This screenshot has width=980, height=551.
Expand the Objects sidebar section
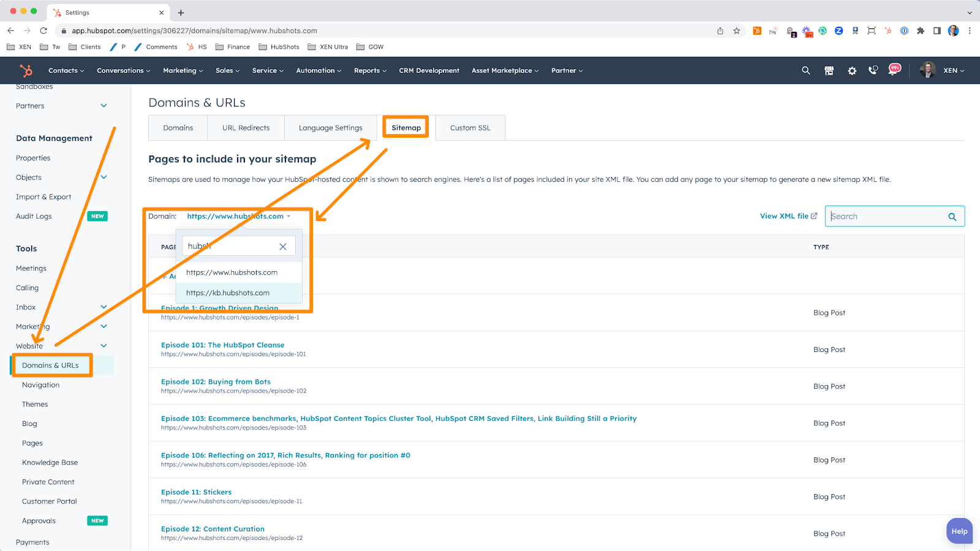click(104, 178)
